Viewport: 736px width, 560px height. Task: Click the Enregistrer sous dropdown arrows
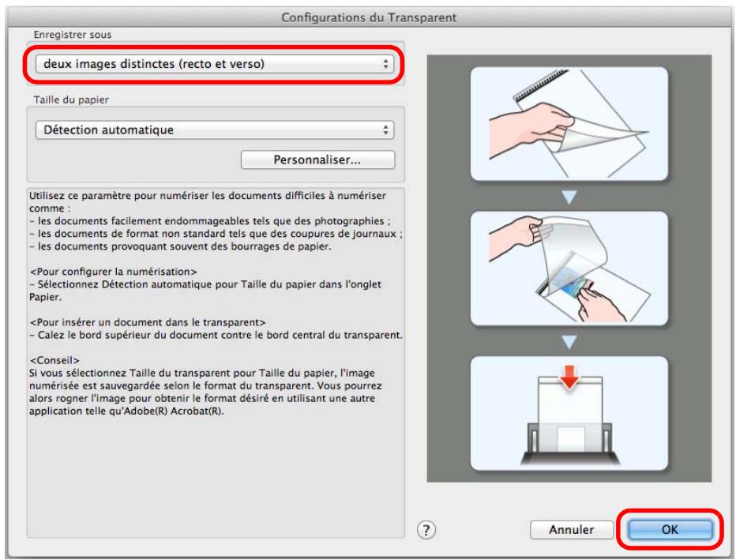385,64
